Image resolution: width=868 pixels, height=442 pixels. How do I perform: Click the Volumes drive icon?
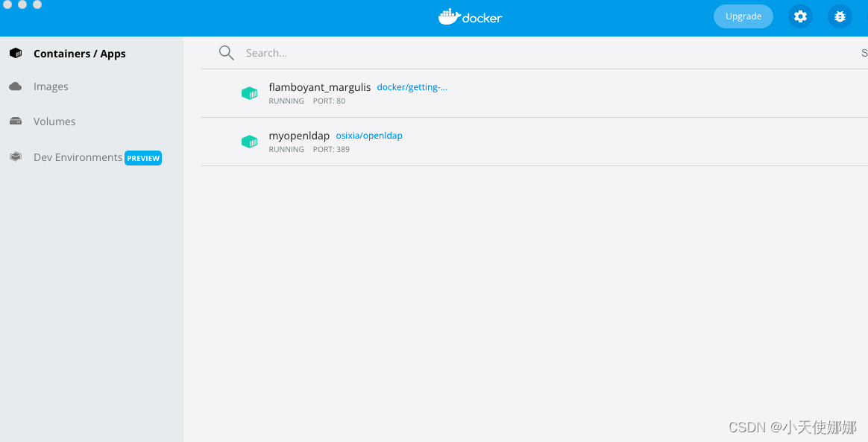16,121
